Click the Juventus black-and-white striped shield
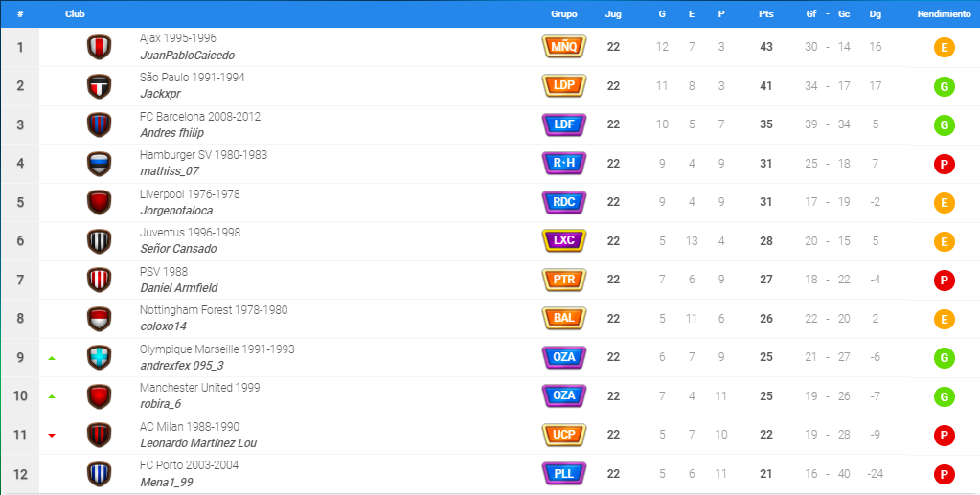Viewport: 980px width, 495px height. coord(99,241)
